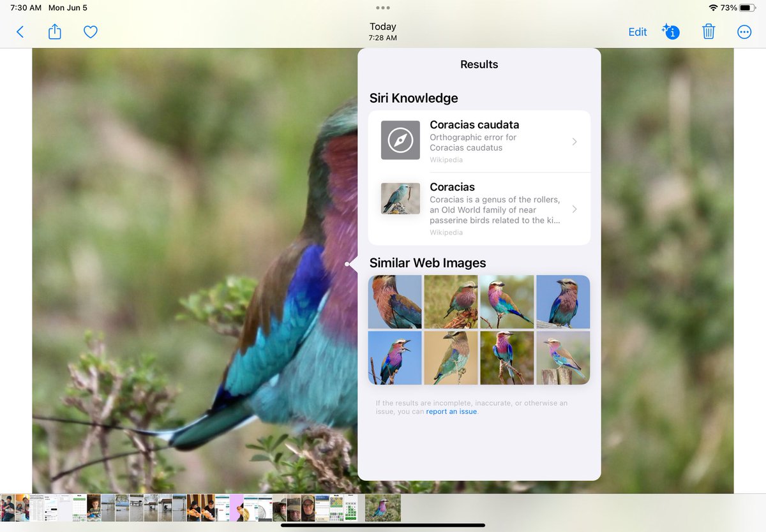Image resolution: width=766 pixels, height=532 pixels.
Task: Tap the Wikipedia source label under the genus description
Action: (x=446, y=233)
